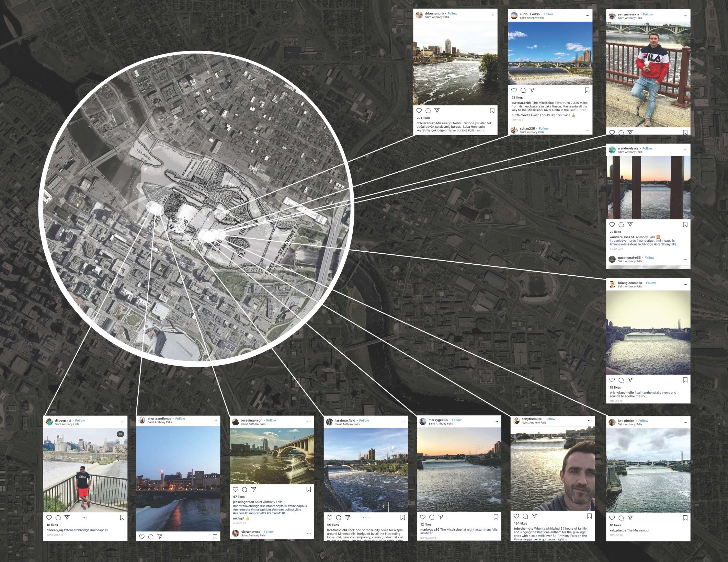Open the yanzmiievskiy FILA hoodie photo
This screenshot has width=728, height=562.
(x=648, y=74)
